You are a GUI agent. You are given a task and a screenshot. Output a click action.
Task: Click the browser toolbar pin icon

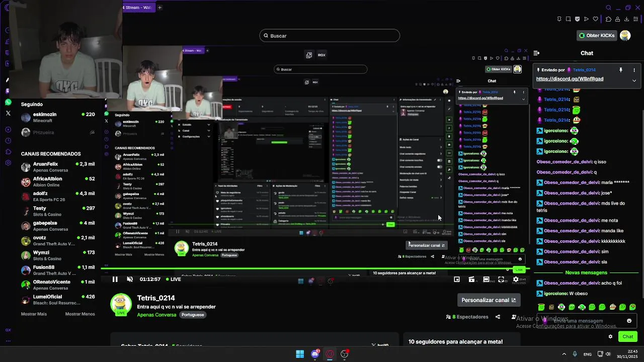click(x=559, y=19)
